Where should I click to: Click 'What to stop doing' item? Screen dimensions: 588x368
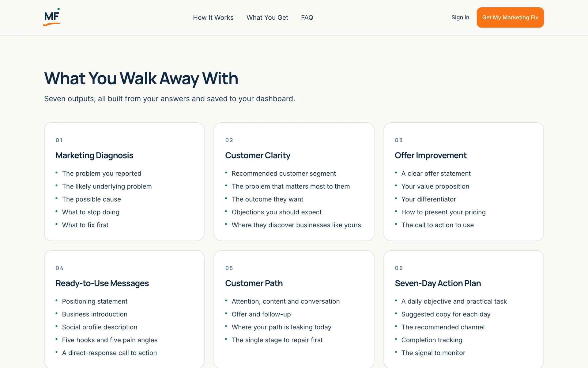(91, 212)
